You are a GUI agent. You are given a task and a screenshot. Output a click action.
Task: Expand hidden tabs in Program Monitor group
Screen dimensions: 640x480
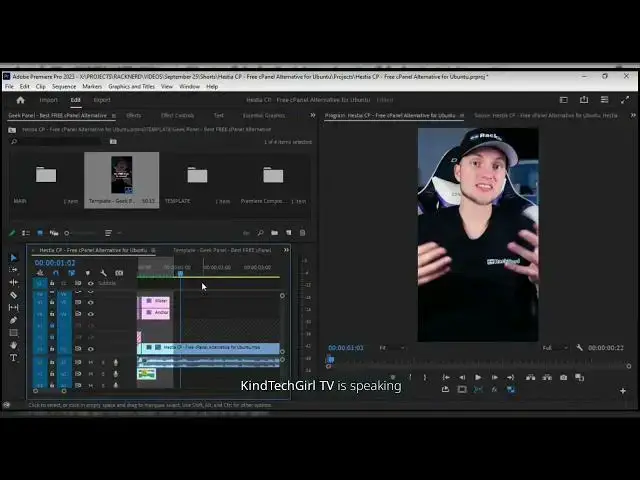tap(633, 116)
